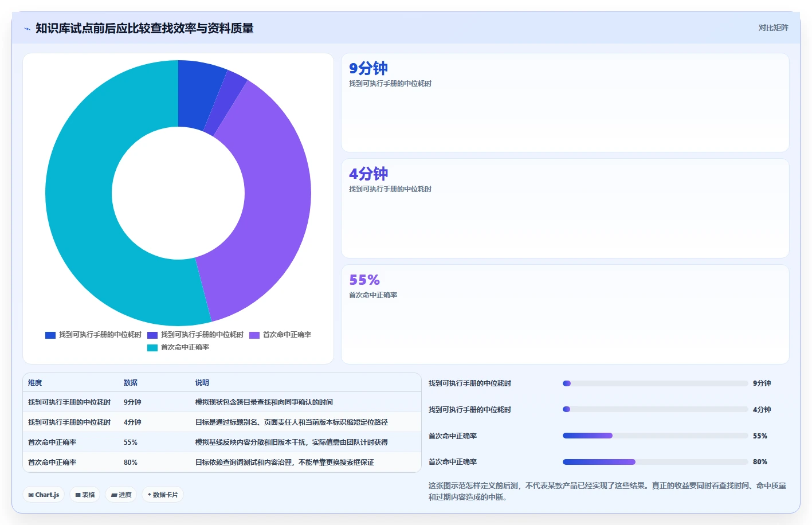
Task: Click the progress bar showing 55%
Action: (x=656, y=436)
